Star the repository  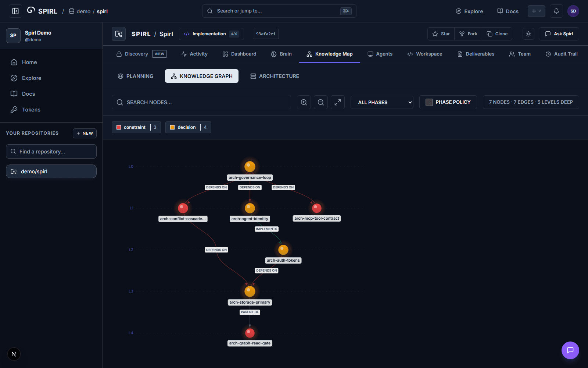click(x=441, y=34)
